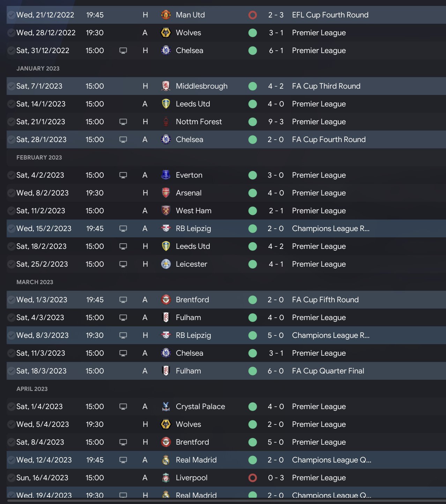Click the TV icon for Chelsea 31/12/2022
446x504 pixels.
123,51
